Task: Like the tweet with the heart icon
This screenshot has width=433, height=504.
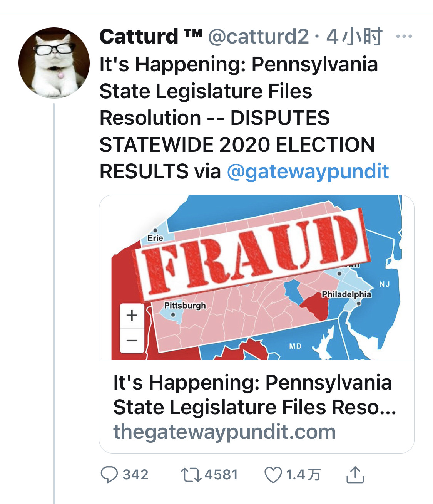Action: (273, 475)
